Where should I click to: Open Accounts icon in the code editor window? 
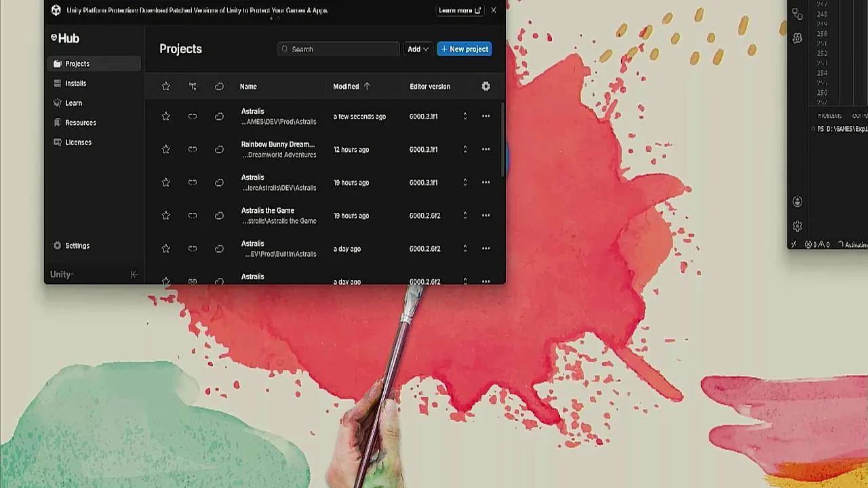(x=797, y=201)
